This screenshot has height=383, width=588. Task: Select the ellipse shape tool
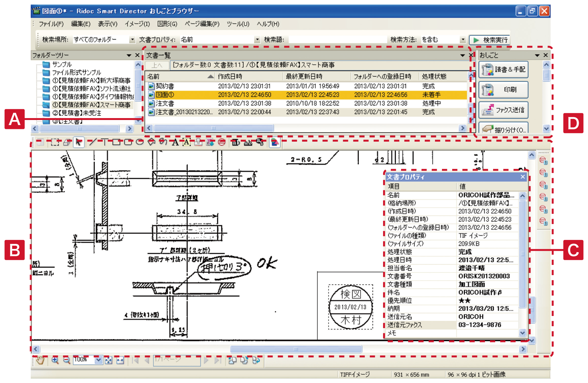click(x=140, y=142)
